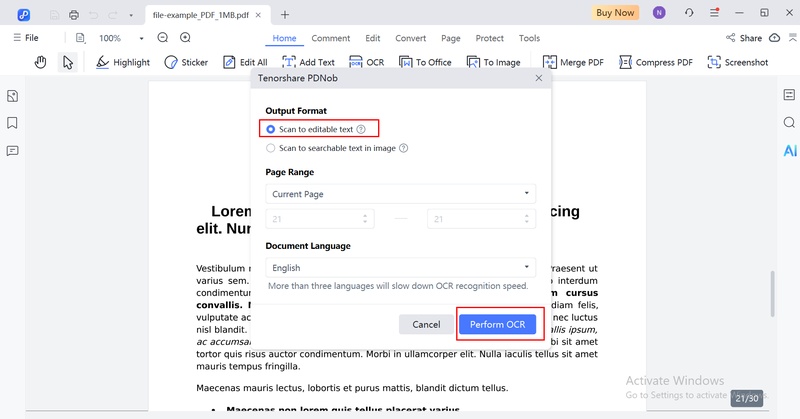This screenshot has height=419, width=800.
Task: Convert with To Office
Action: click(425, 62)
